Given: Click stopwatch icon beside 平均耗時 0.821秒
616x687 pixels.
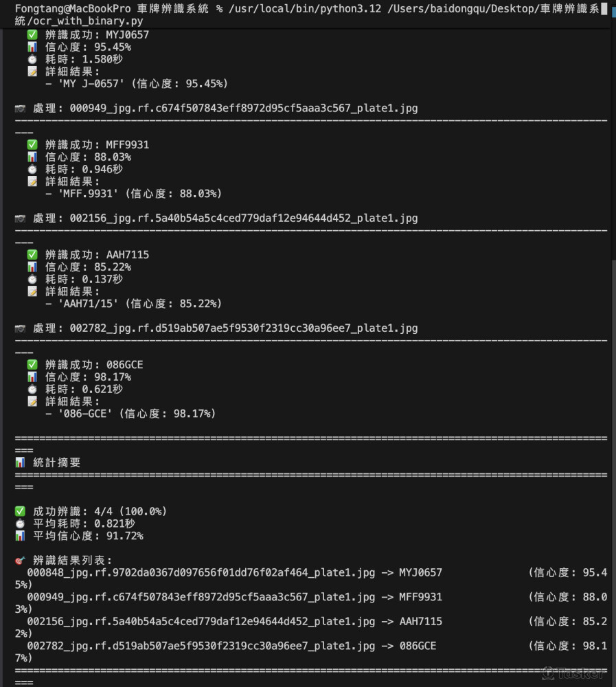Looking at the screenshot, I should [x=20, y=523].
